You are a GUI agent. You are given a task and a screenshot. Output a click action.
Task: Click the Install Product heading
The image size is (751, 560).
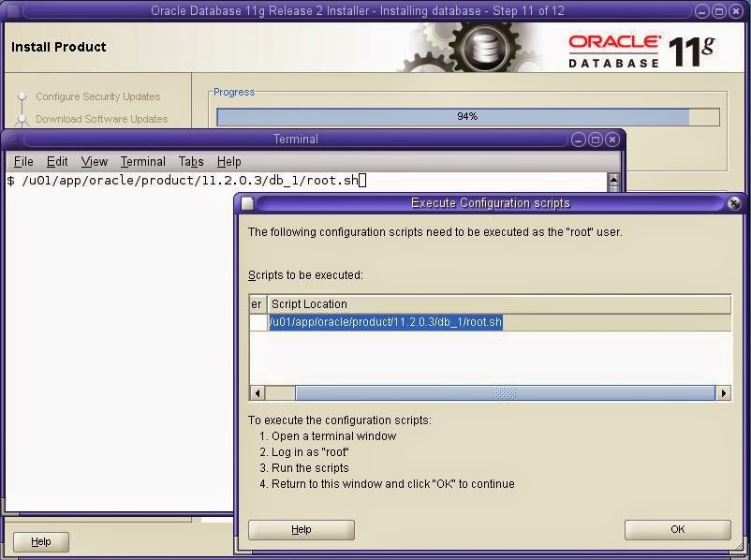59,47
